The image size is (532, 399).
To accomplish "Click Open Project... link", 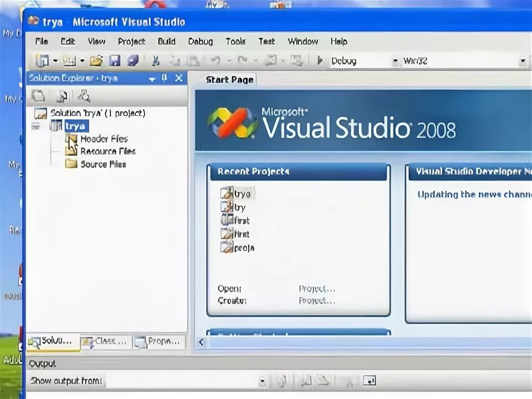I will tap(317, 289).
